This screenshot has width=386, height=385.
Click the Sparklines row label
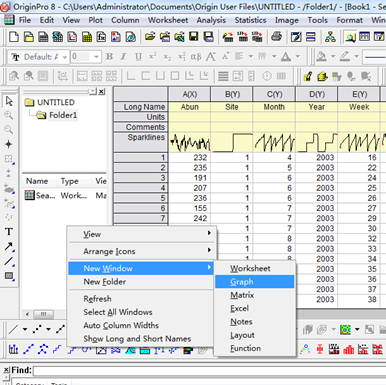(141, 142)
